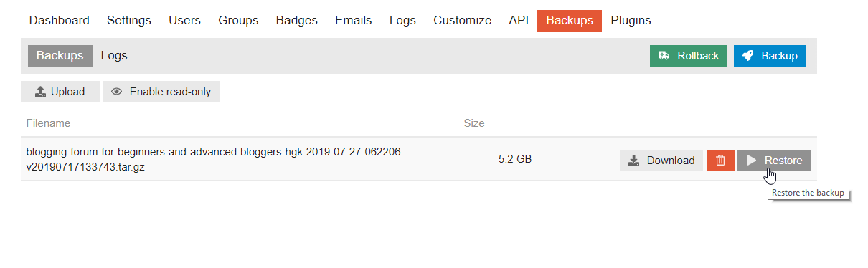The width and height of the screenshot is (868, 268).
Task: Open the Dashboard admin tab
Action: (x=60, y=20)
